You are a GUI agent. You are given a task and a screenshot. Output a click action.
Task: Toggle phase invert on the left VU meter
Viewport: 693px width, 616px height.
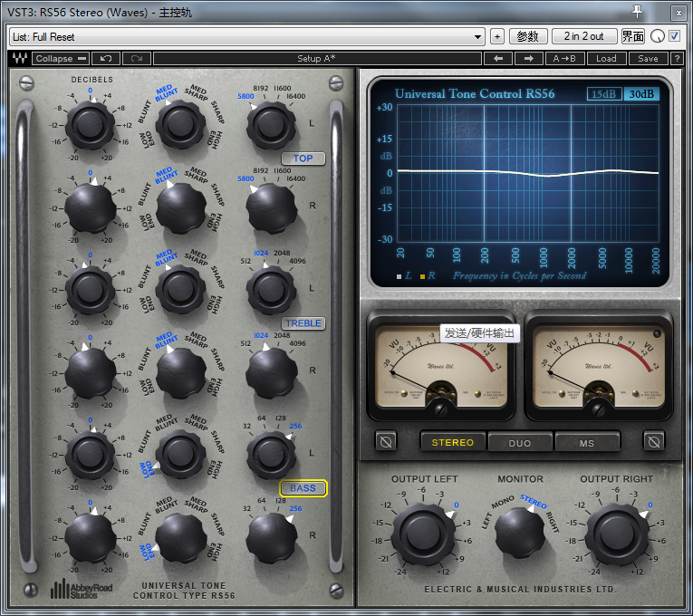386,441
